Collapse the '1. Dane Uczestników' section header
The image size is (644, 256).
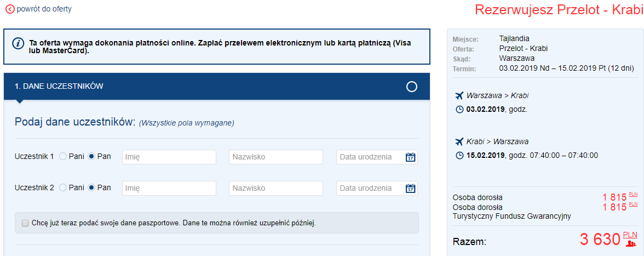coord(217,87)
